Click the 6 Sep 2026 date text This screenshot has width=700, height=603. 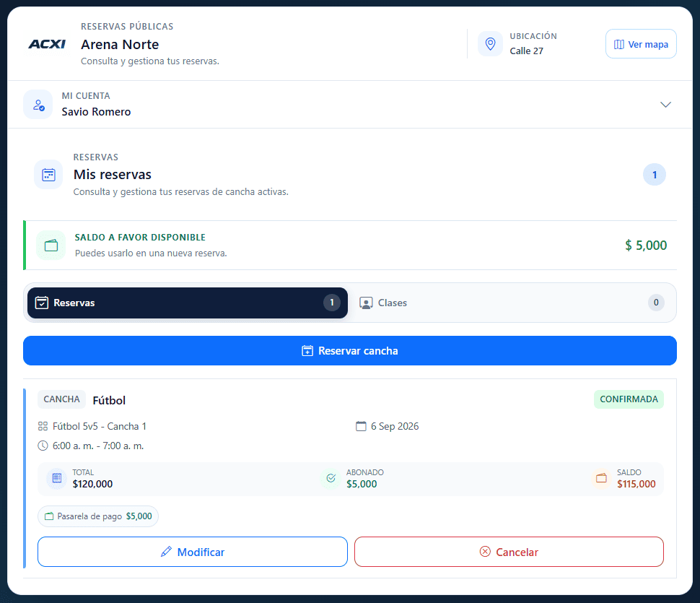395,426
